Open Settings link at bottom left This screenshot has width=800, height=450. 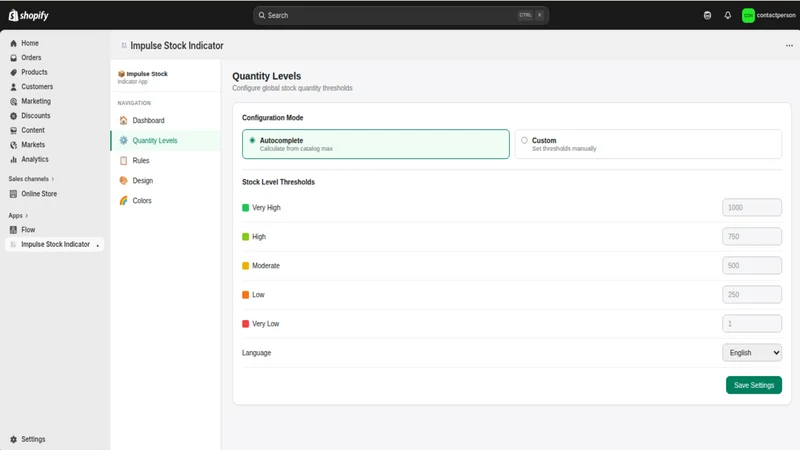pyautogui.click(x=33, y=439)
